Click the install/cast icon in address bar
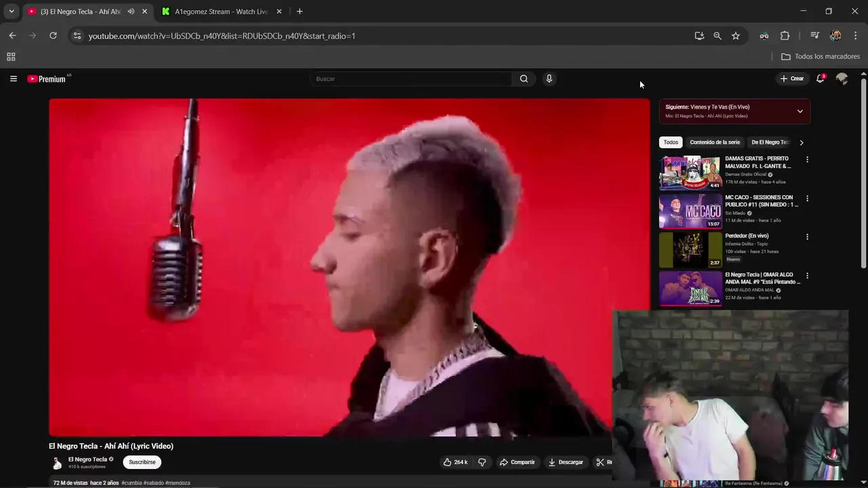Image resolution: width=868 pixels, height=488 pixels. pyautogui.click(x=699, y=36)
